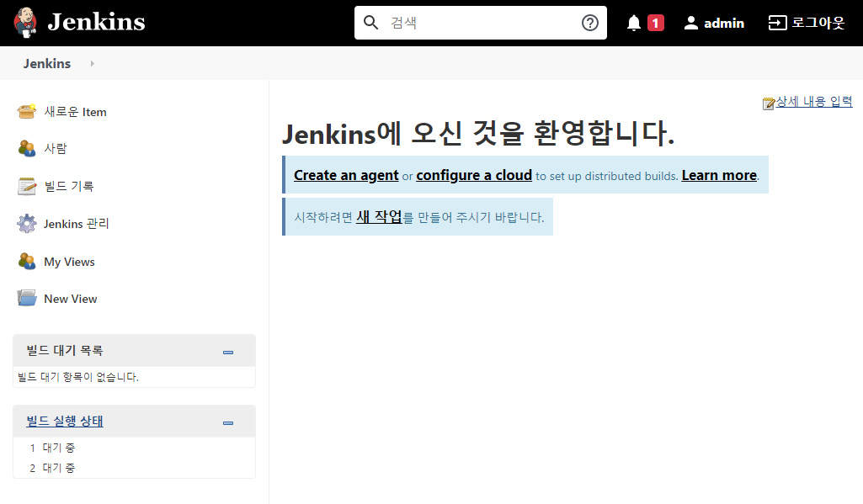Screen dimensions: 863x504
Task: Open admin user profile link
Action: click(x=724, y=23)
